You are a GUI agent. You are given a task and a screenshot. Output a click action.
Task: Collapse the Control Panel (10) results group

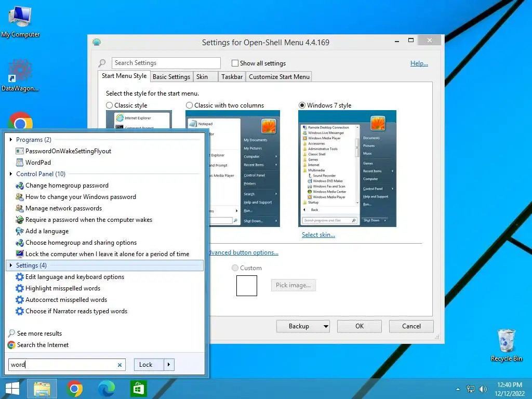(11, 174)
